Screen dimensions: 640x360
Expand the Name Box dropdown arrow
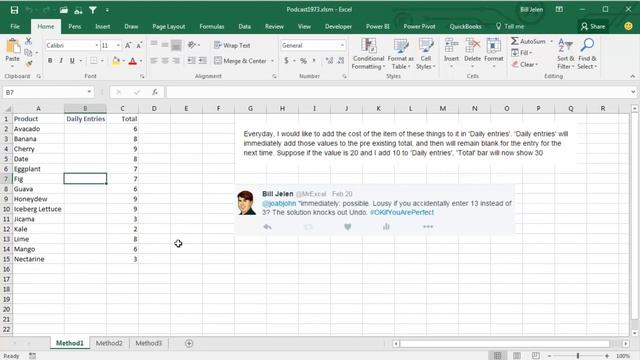(x=89, y=92)
